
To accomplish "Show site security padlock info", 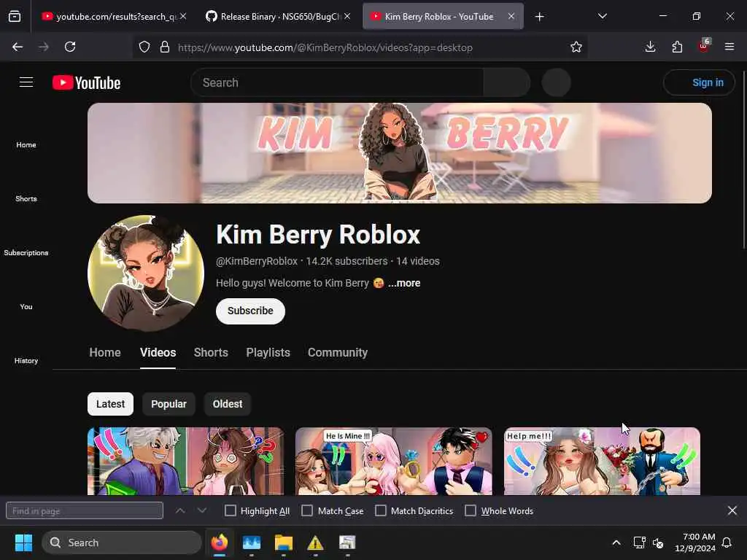I will click(x=165, y=47).
